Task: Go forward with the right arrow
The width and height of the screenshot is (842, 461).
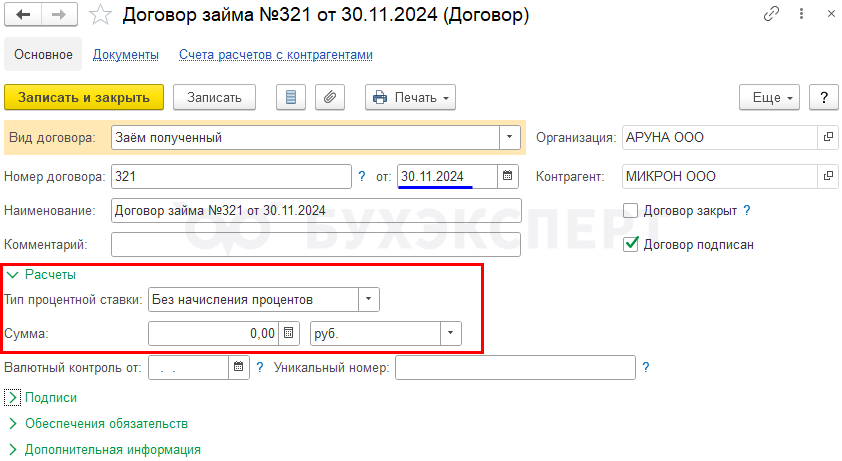Action: pos(59,15)
